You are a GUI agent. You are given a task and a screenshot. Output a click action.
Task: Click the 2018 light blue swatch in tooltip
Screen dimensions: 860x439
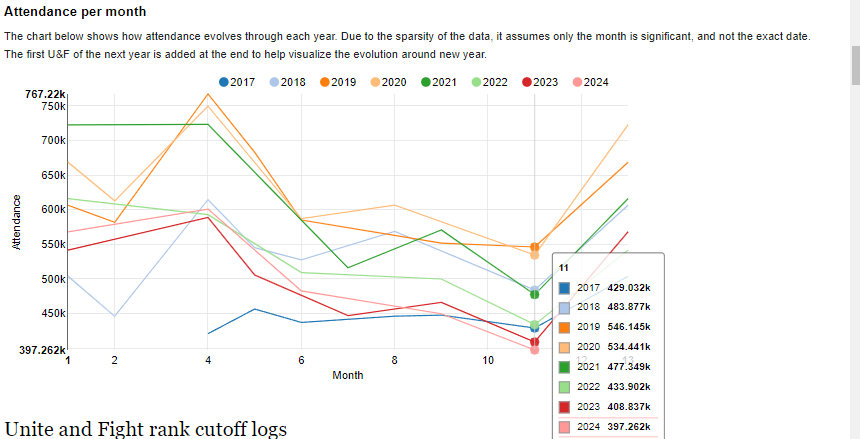[x=564, y=307]
